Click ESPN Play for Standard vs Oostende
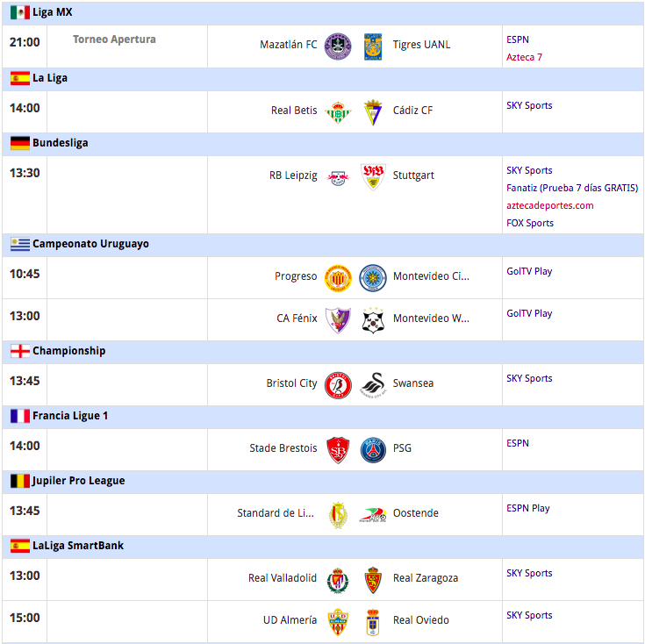 click(x=527, y=508)
